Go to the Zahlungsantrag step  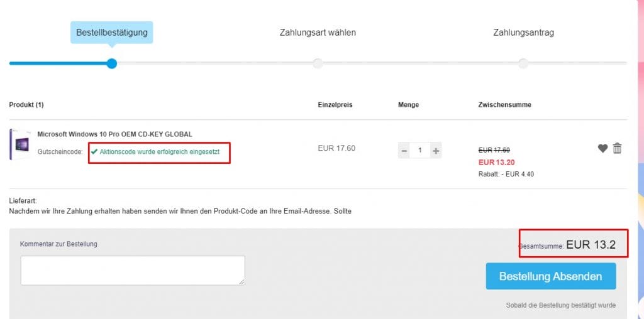point(523,32)
